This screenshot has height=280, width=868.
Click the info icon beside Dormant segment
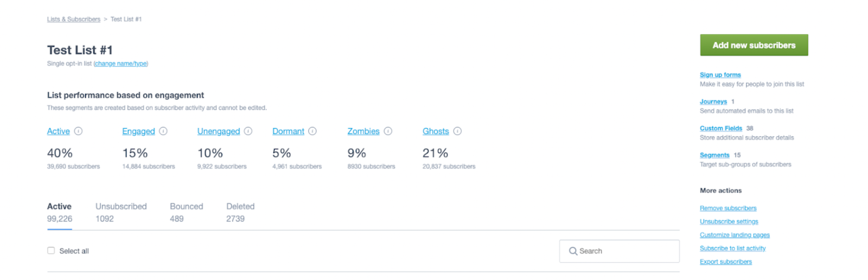312,131
